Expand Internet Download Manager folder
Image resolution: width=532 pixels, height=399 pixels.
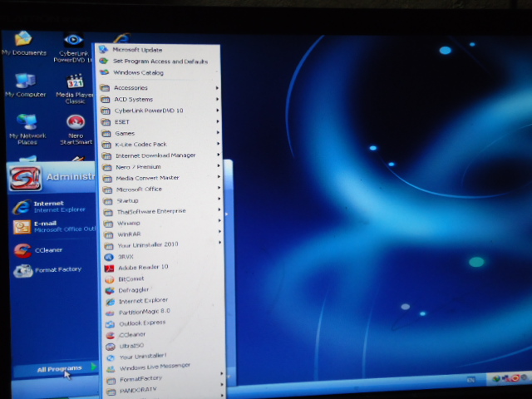[x=161, y=155]
